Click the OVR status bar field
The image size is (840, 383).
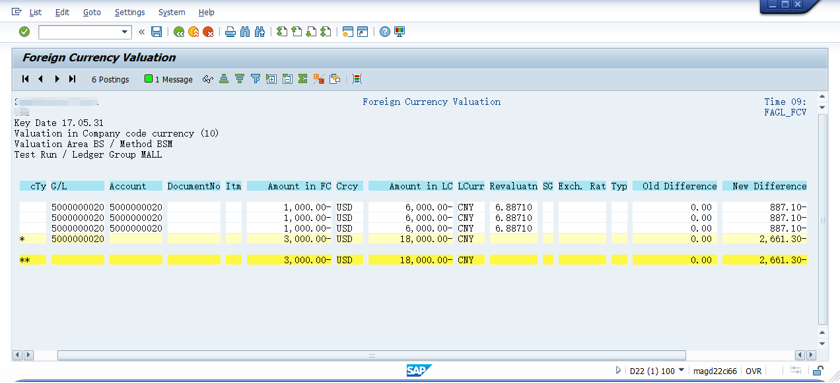[753, 371]
